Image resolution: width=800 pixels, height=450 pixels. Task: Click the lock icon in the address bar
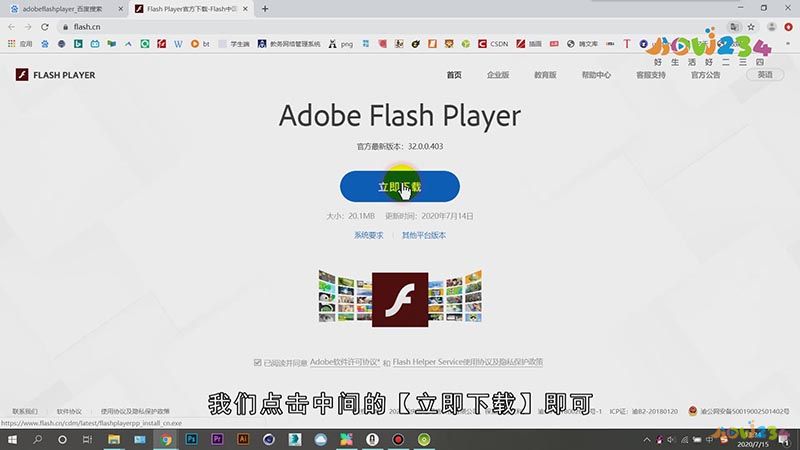click(x=65, y=27)
